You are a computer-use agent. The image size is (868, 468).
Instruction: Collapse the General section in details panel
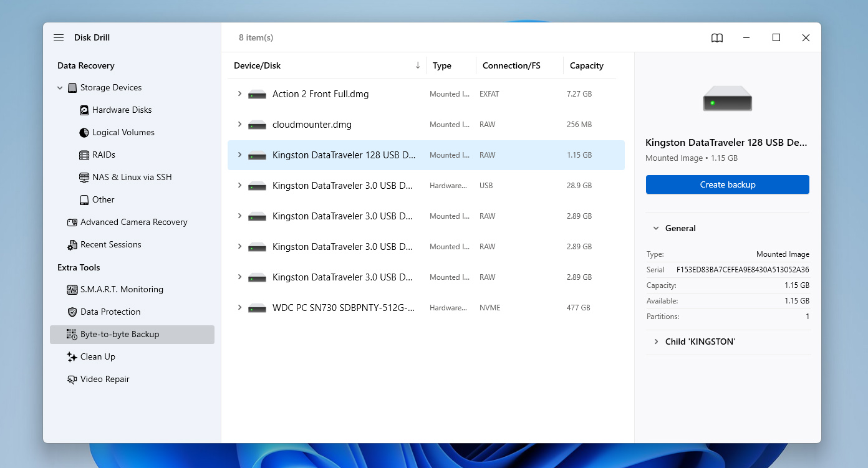click(x=655, y=228)
